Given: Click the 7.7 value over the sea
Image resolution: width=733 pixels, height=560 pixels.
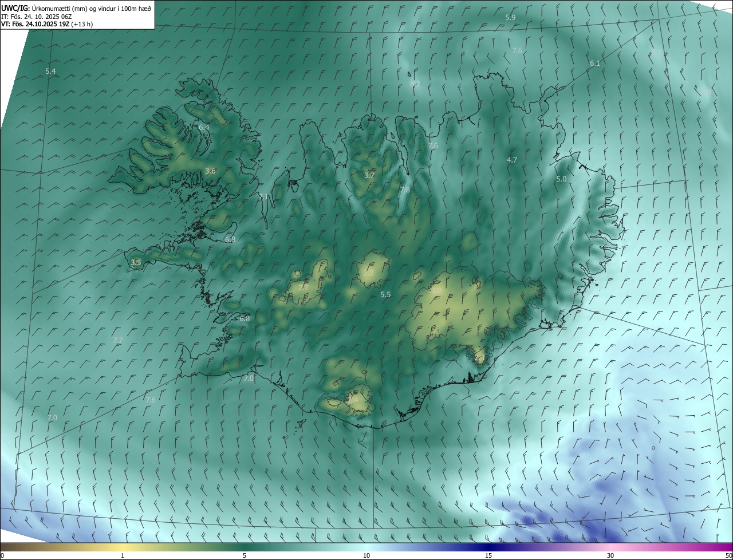Looking at the screenshot, I should [x=117, y=340].
